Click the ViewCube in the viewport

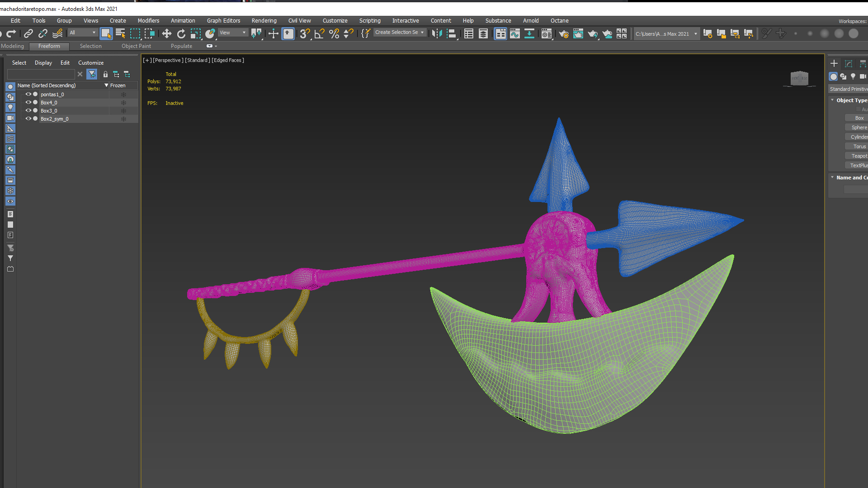799,78
